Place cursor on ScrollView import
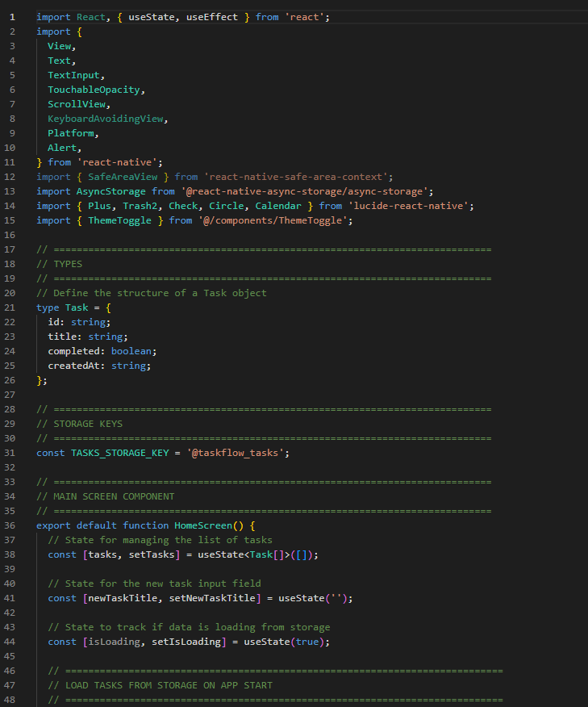Viewport: 588px width, 707px height. point(79,104)
